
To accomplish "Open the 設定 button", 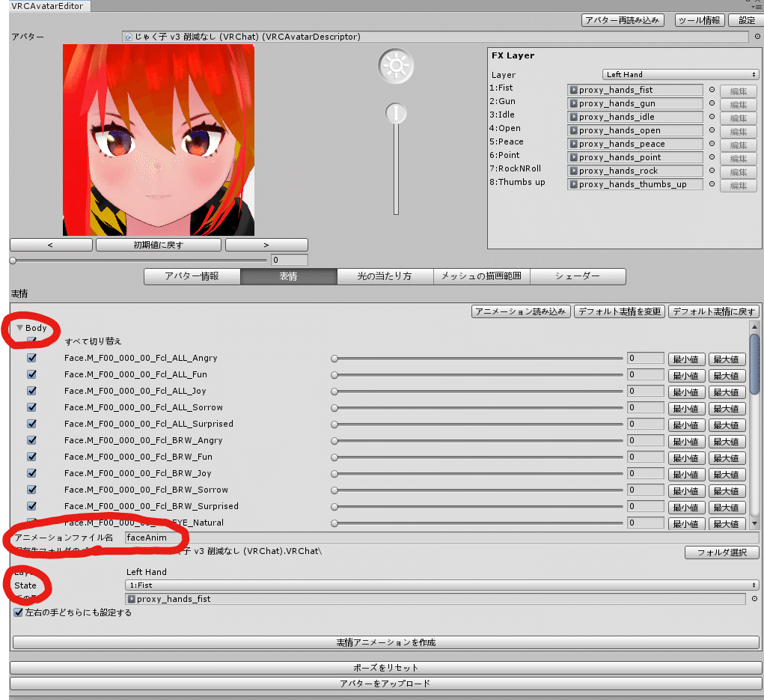I will pos(747,20).
